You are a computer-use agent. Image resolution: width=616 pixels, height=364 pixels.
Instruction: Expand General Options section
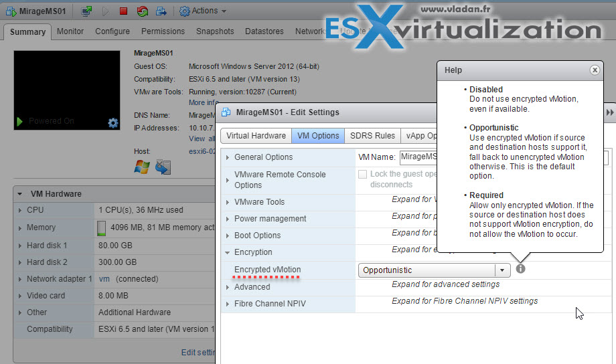228,157
